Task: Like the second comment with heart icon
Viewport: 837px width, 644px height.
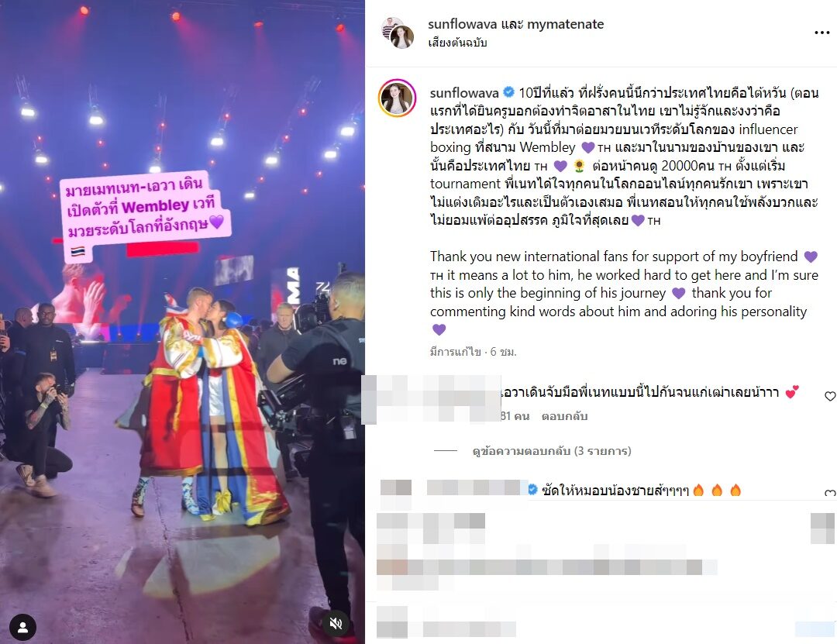Action: 830,493
